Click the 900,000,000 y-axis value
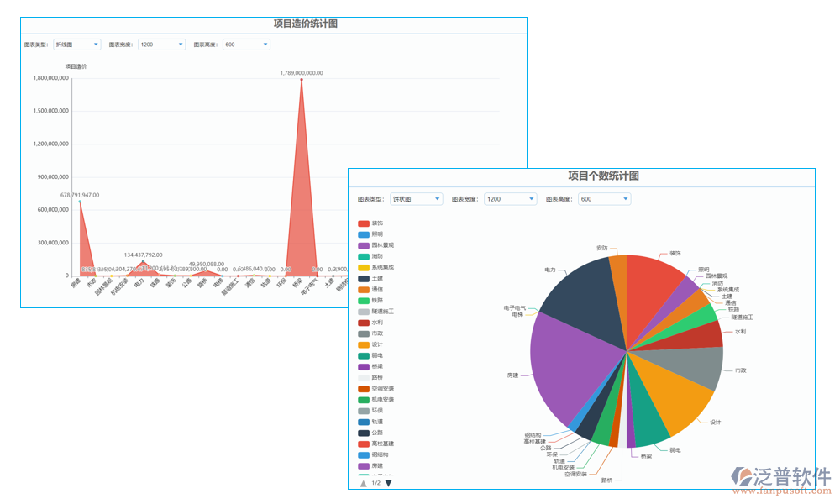Screen dimensions: 840x504 click(53, 176)
